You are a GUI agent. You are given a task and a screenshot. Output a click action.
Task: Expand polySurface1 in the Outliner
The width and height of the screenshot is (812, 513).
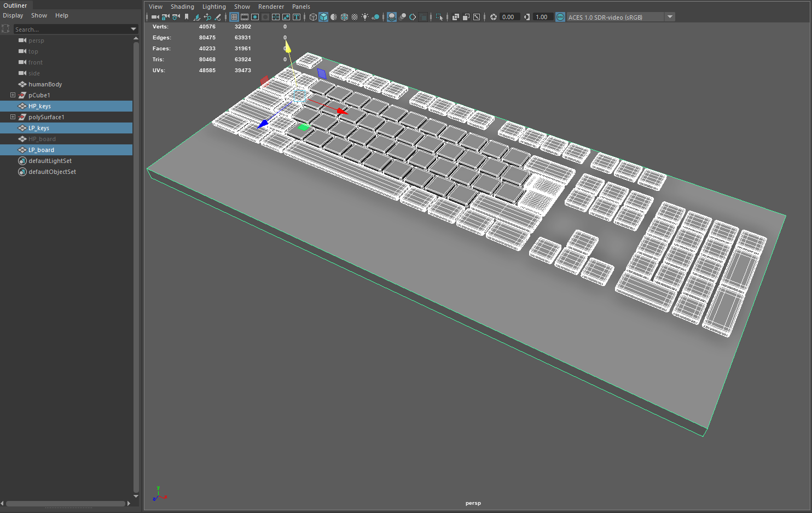(x=12, y=116)
